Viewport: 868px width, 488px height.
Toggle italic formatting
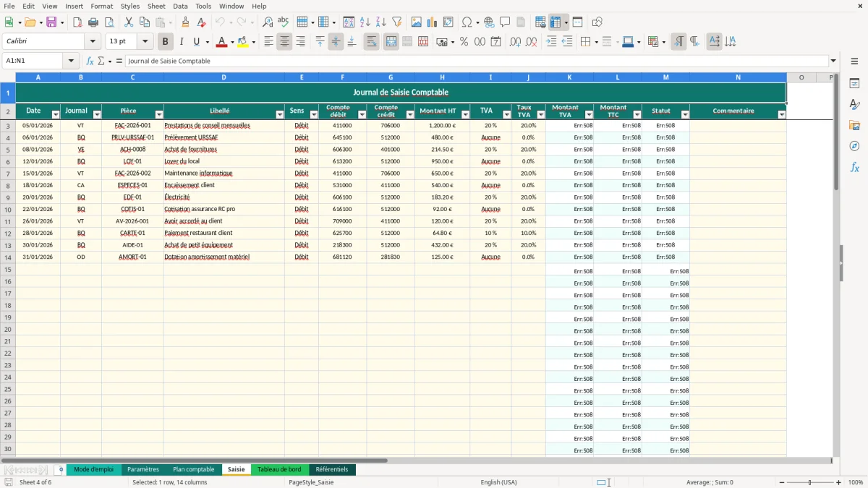pyautogui.click(x=181, y=42)
